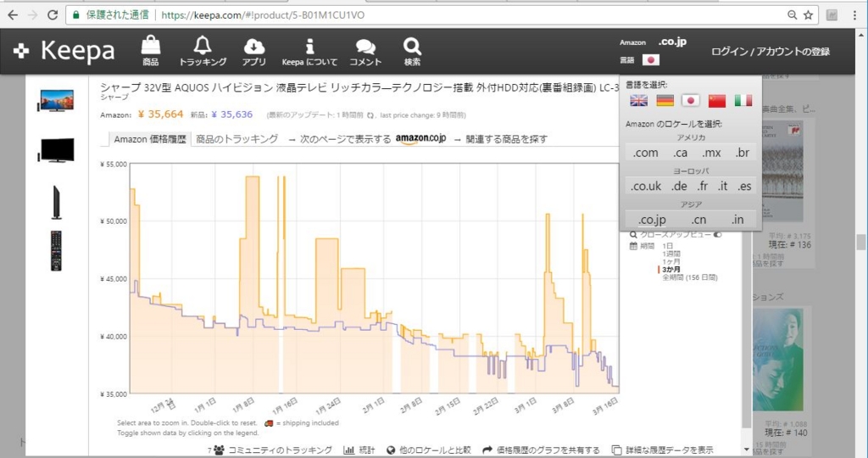The height and width of the screenshot is (458, 868).
Task: Click the product panel scroll-down arrow
Action: [x=746, y=450]
